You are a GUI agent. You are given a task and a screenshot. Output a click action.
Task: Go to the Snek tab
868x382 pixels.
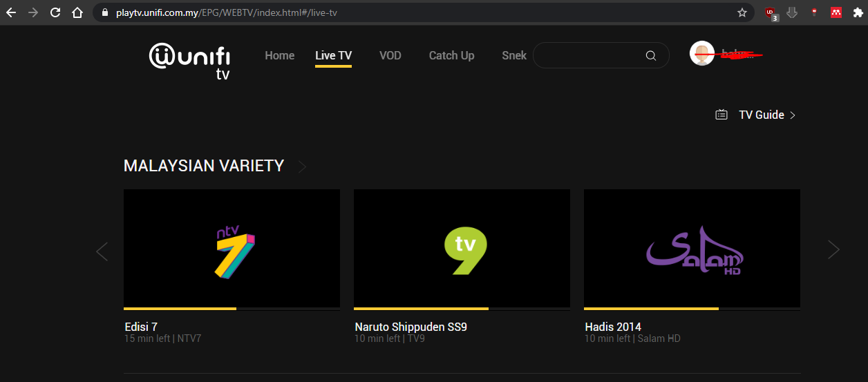[514, 55]
